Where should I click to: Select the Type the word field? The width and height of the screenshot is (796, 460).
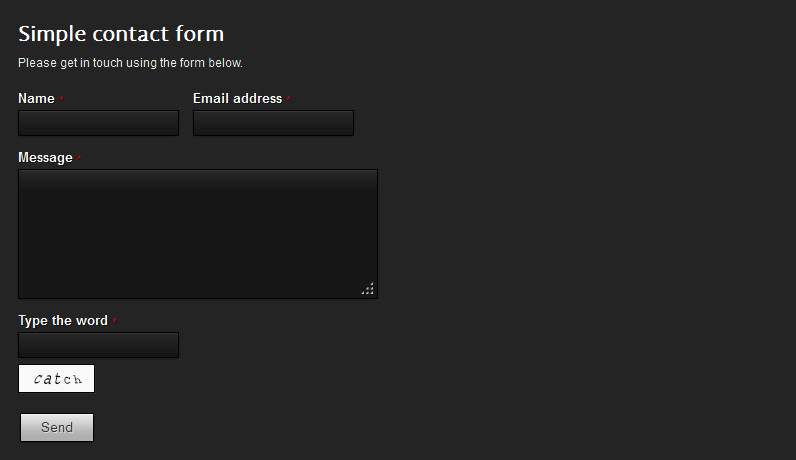(98, 345)
